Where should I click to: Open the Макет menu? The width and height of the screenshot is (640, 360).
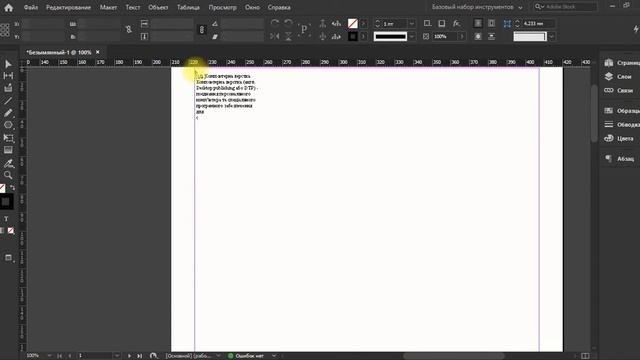(108, 7)
